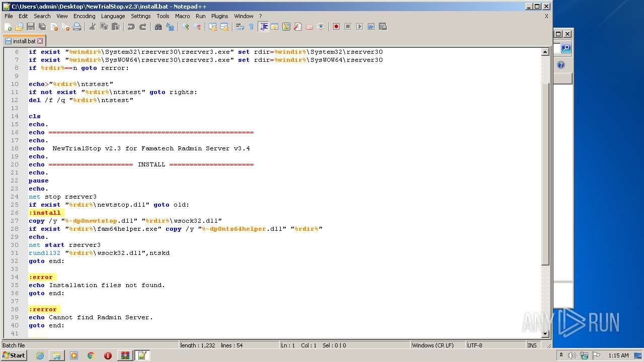The height and width of the screenshot is (362, 644).
Task: Open the Run menu
Action: [x=200, y=16]
